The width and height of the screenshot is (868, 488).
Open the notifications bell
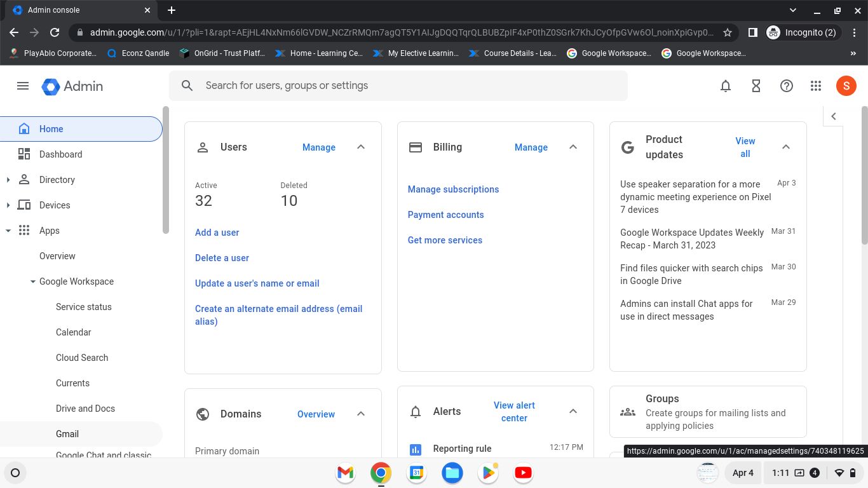click(x=726, y=86)
